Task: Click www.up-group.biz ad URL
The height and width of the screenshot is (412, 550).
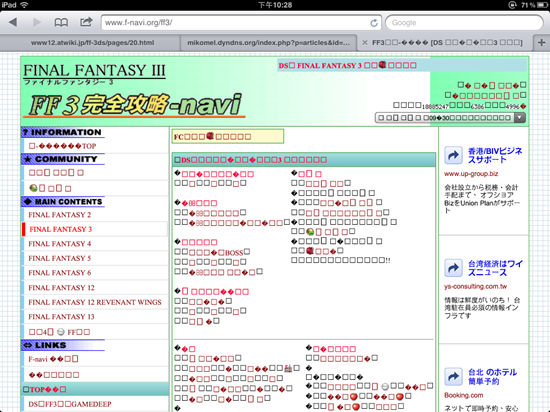Action: (471, 174)
